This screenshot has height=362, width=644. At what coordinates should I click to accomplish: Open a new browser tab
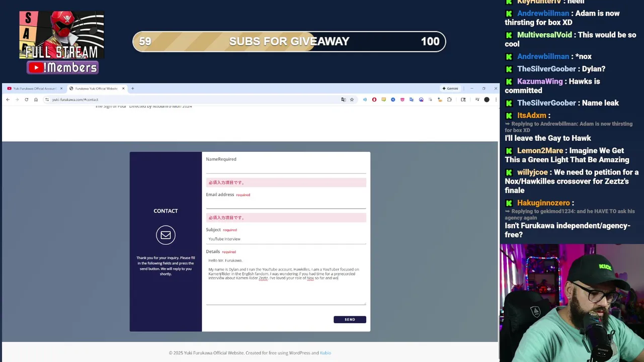point(133,88)
